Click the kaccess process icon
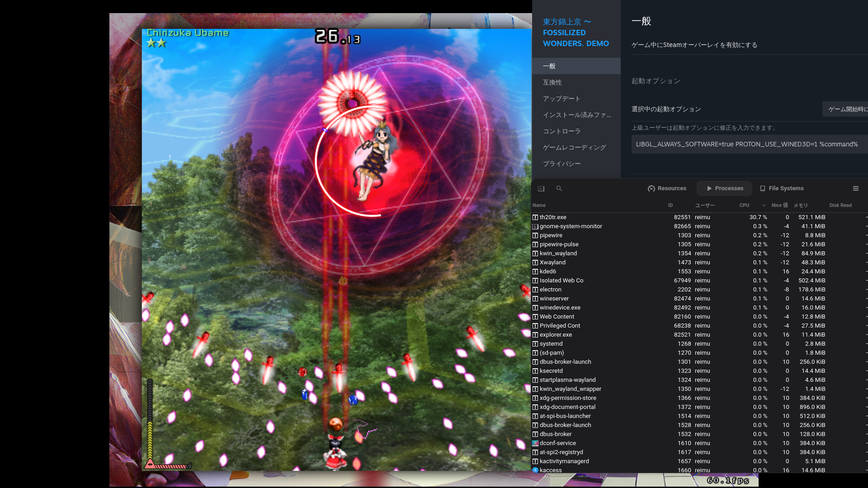 coord(535,470)
